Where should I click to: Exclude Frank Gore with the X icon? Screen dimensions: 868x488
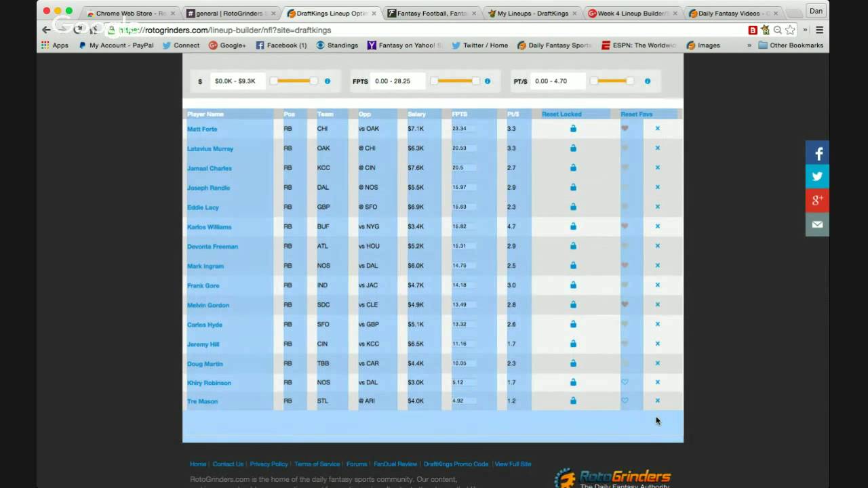(657, 285)
